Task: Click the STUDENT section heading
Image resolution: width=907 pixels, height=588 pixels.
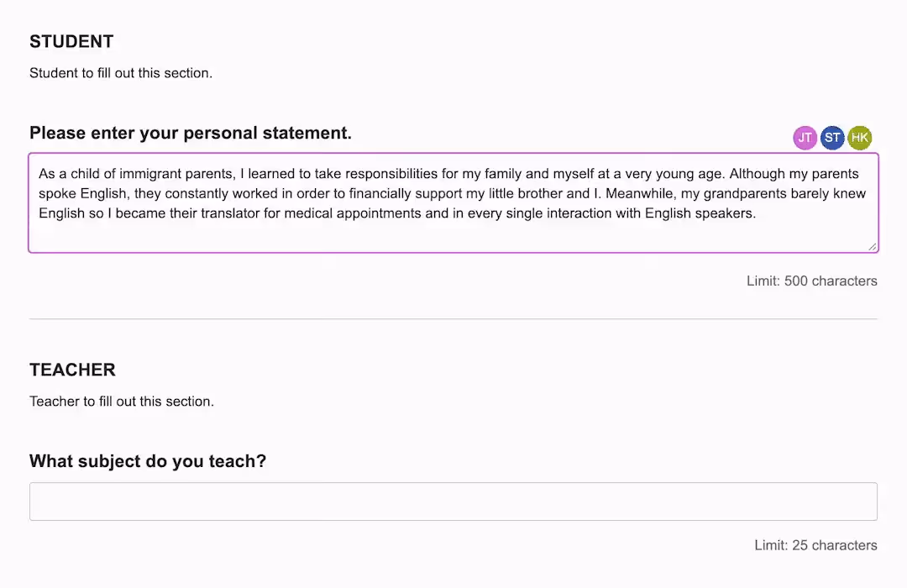Action: tap(71, 41)
